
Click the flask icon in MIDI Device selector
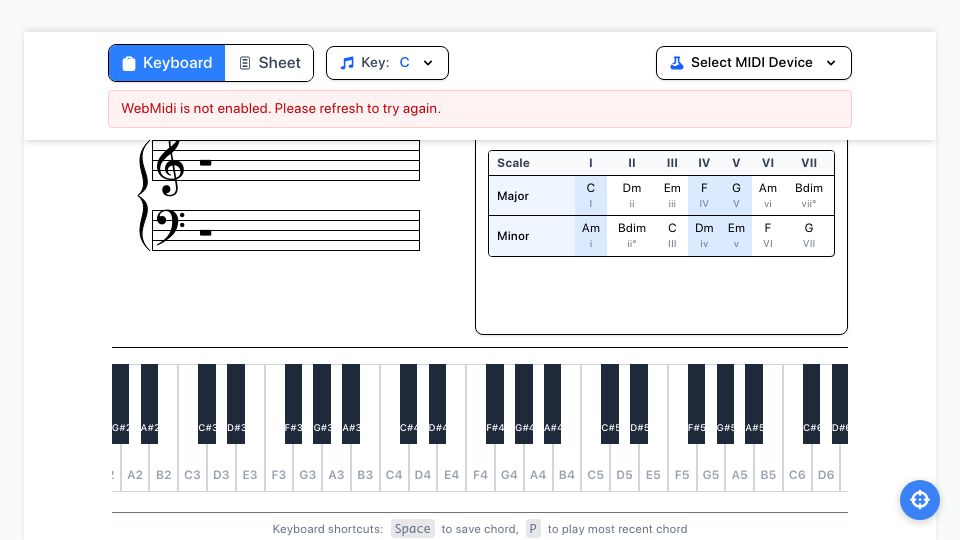pos(677,62)
